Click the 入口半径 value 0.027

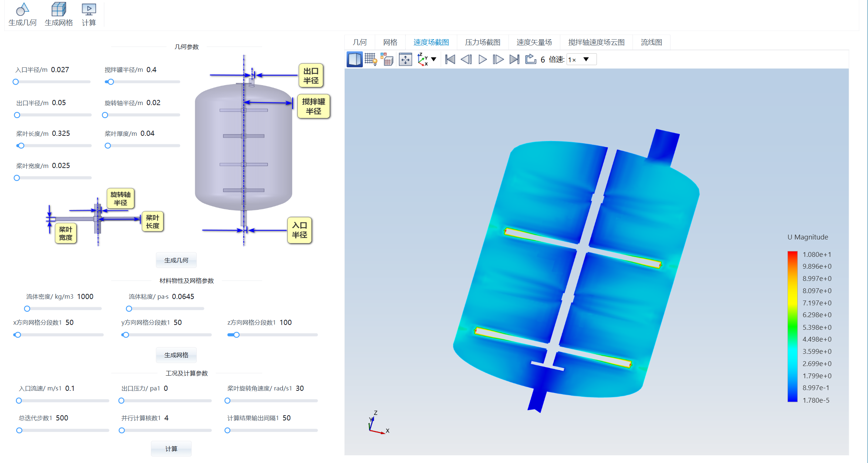tap(60, 70)
